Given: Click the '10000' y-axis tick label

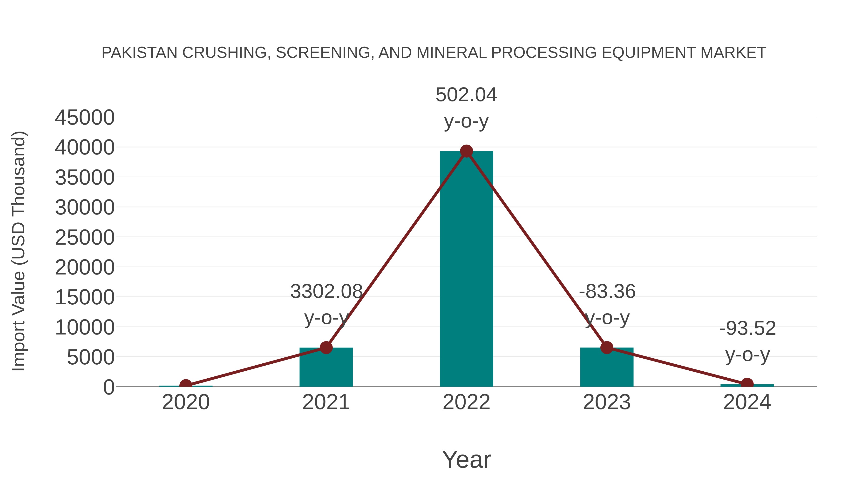Looking at the screenshot, I should coord(85,327).
